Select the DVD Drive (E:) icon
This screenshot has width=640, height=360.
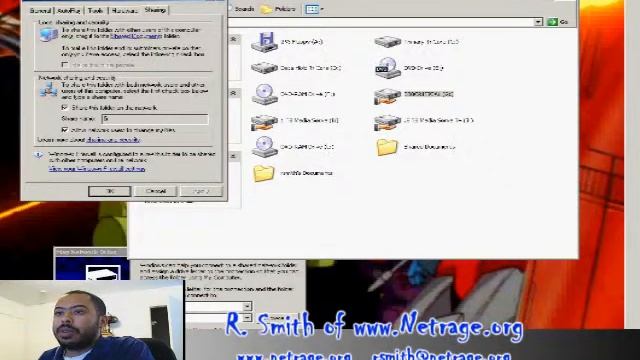(x=387, y=68)
